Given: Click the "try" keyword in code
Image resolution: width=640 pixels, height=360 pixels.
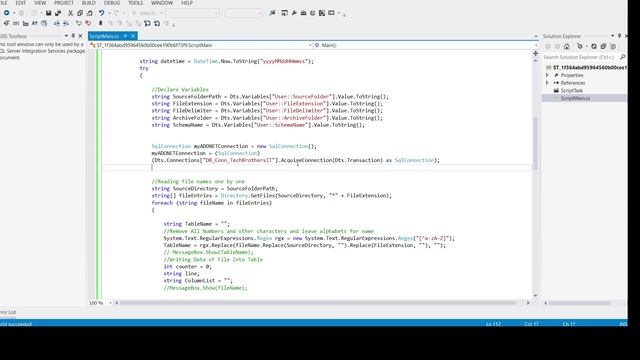Looking at the screenshot, I should point(144,68).
